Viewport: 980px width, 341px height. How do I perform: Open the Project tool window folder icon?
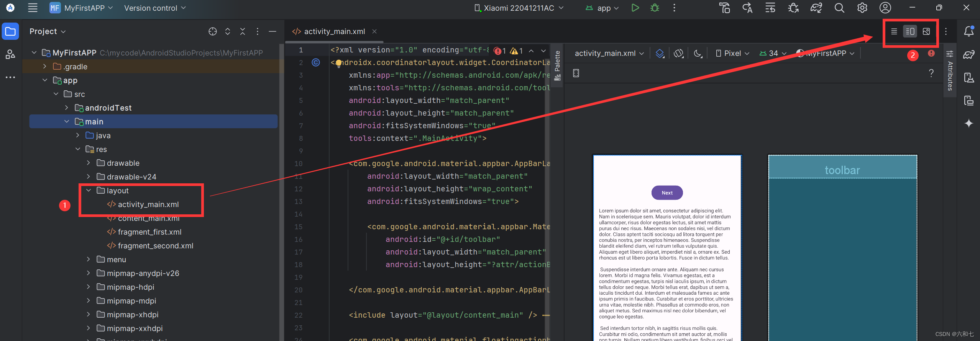[10, 31]
